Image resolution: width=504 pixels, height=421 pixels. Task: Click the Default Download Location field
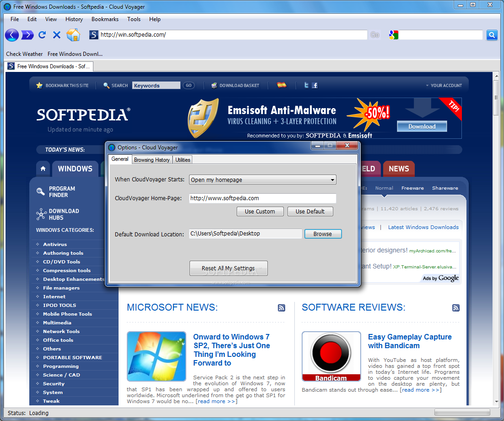click(x=245, y=234)
